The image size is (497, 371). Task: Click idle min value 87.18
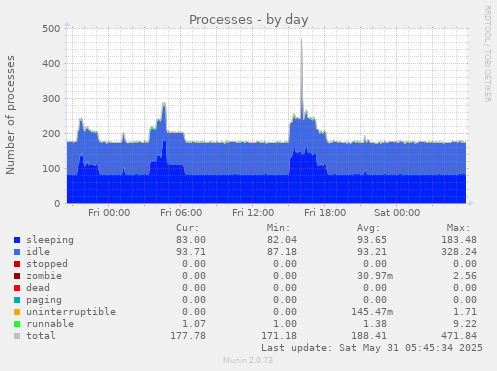(282, 252)
